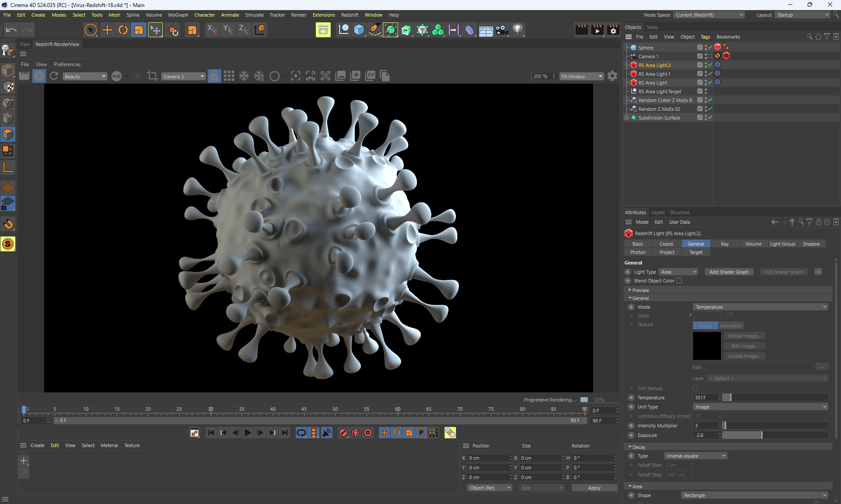
Task: Click the Apply button in coordinates
Action: [x=594, y=488]
